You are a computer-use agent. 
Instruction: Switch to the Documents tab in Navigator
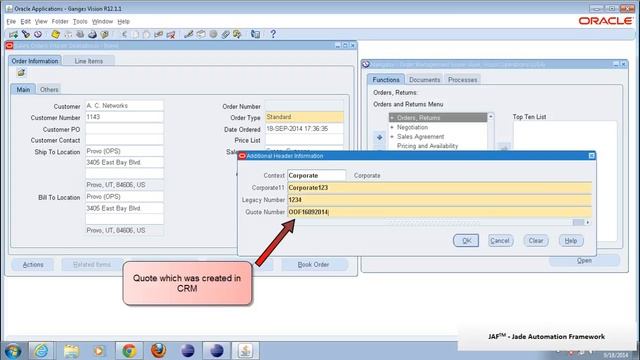pyautogui.click(x=424, y=80)
